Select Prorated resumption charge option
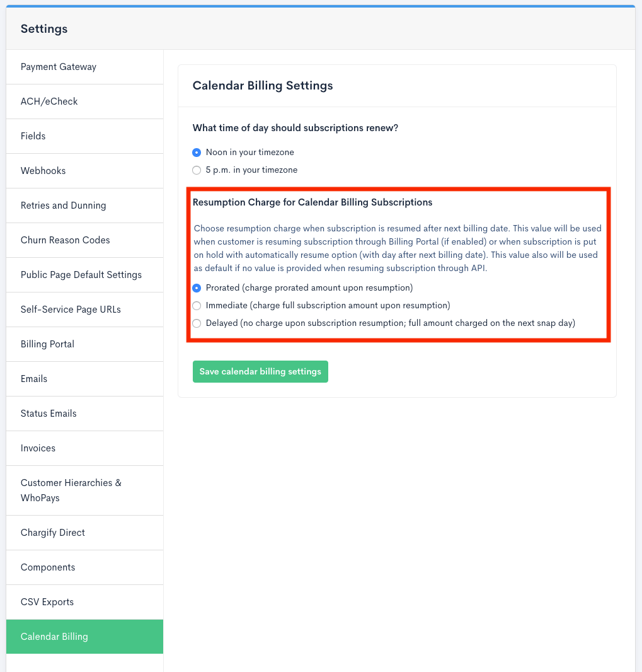The image size is (642, 672). [197, 288]
